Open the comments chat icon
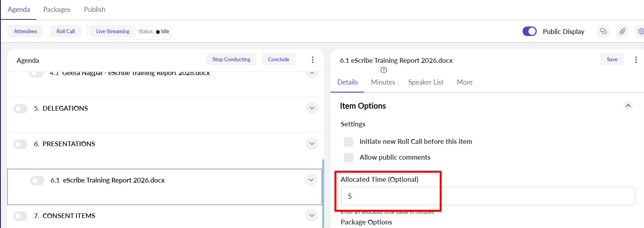The width and height of the screenshot is (644, 228). 603,31
